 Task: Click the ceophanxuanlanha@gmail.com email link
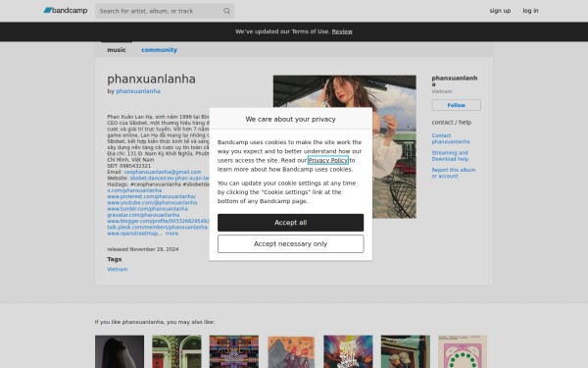[x=163, y=172]
